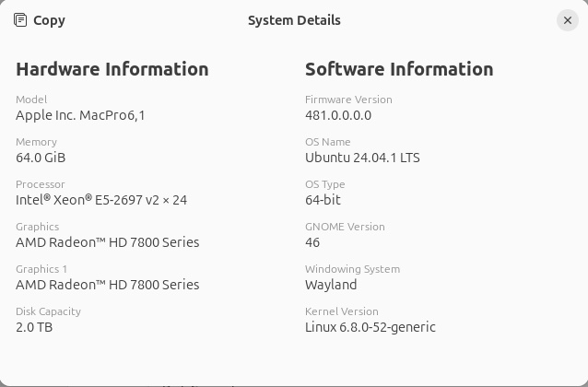
Task: Click the first AMD Radeon Graphics value
Action: tap(107, 242)
